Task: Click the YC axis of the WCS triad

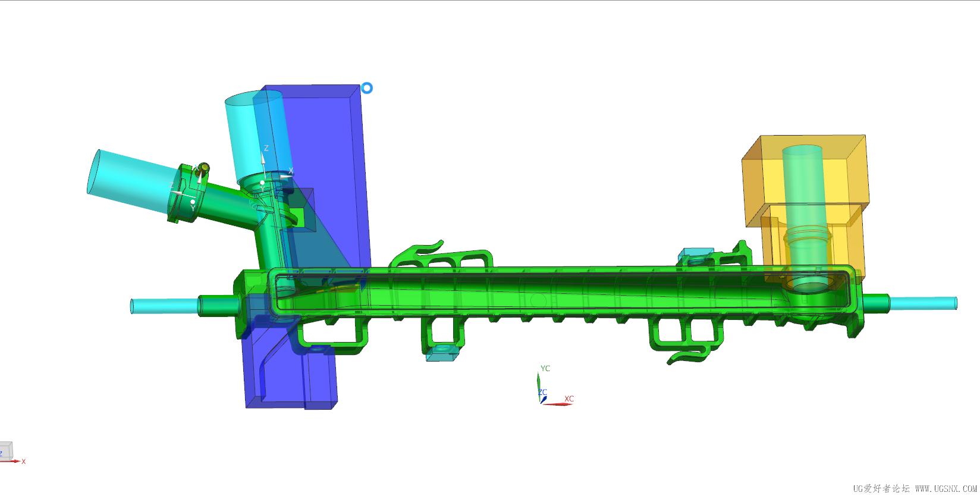Action: (539, 387)
